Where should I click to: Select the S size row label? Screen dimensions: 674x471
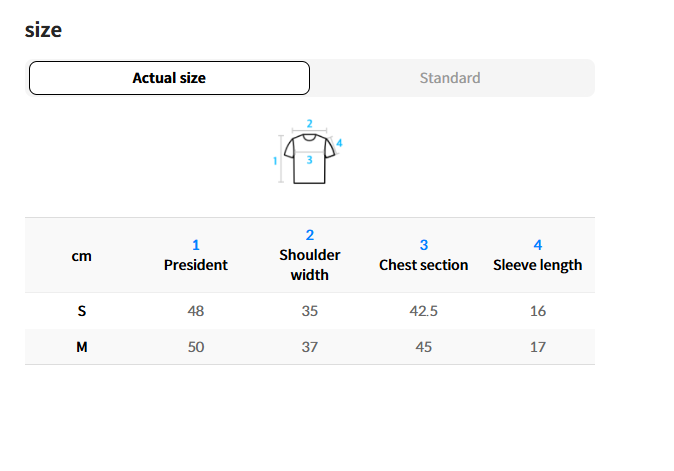pyautogui.click(x=82, y=311)
